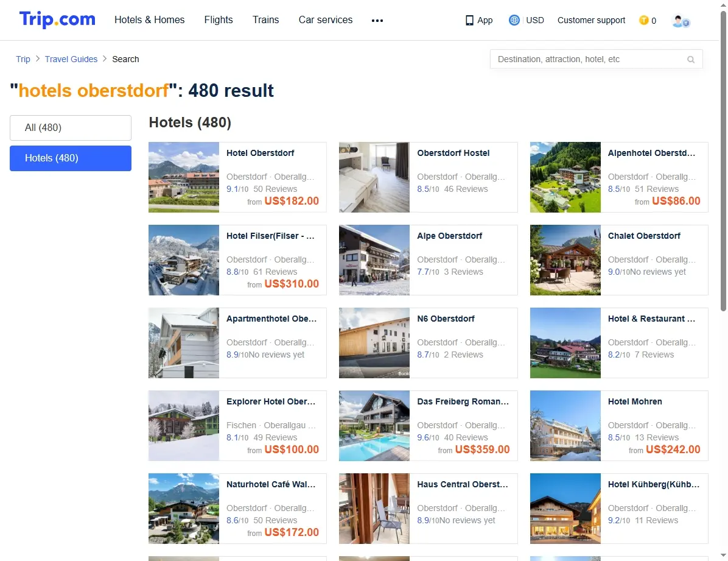
Task: View Naturhotel Café thumbnail image
Action: (x=184, y=508)
